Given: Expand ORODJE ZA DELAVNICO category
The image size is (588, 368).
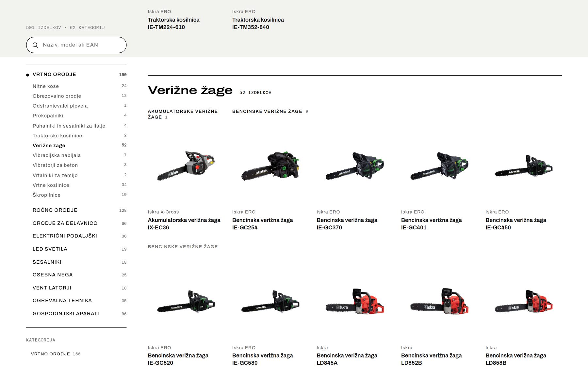Looking at the screenshot, I should pyautogui.click(x=79, y=223).
